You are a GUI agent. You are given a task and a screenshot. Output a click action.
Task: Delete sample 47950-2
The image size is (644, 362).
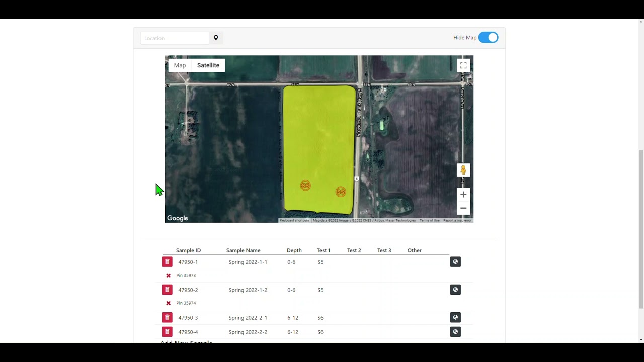click(x=167, y=290)
